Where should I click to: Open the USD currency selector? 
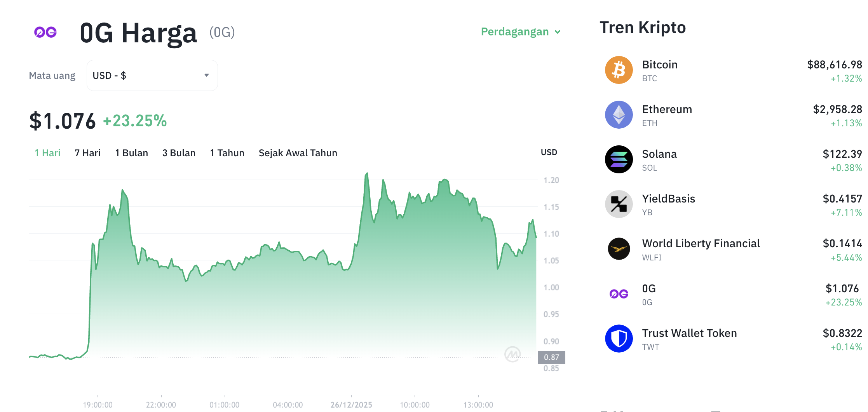point(152,75)
